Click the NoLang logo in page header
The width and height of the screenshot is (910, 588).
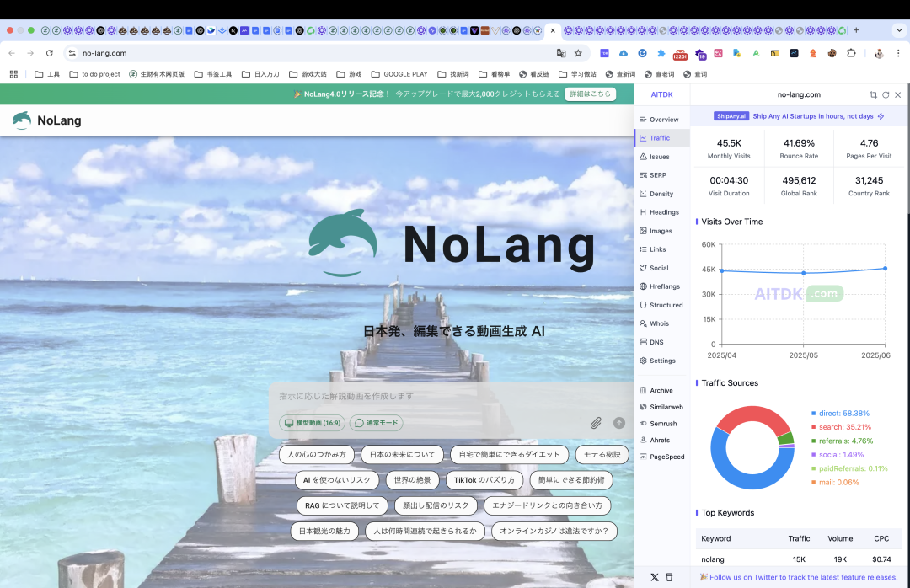pyautogui.click(x=46, y=120)
